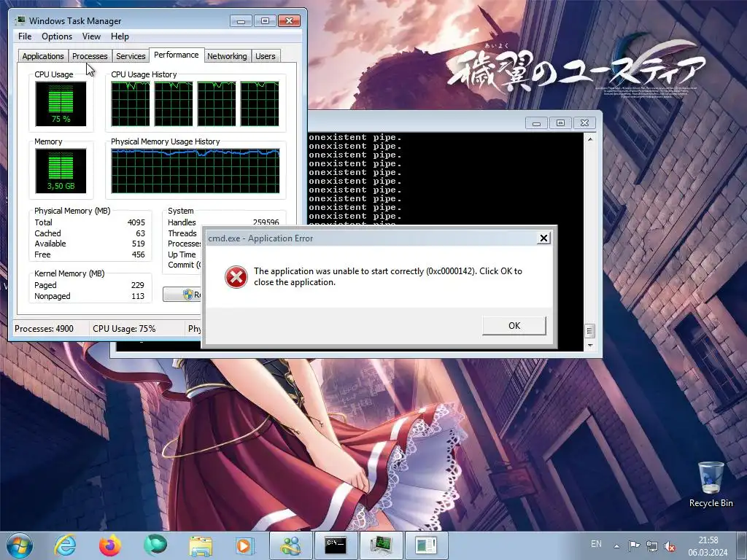Image resolution: width=747 pixels, height=560 pixels.
Task: Click the Memory 3,50 GB meter
Action: (x=61, y=171)
